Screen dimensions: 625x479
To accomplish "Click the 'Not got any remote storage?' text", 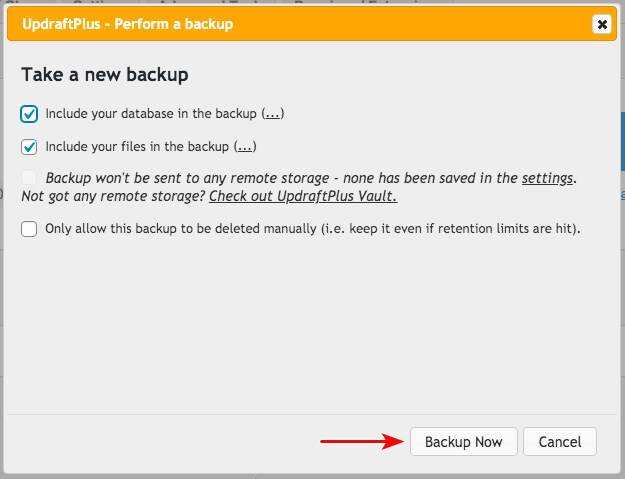I will (112, 197).
